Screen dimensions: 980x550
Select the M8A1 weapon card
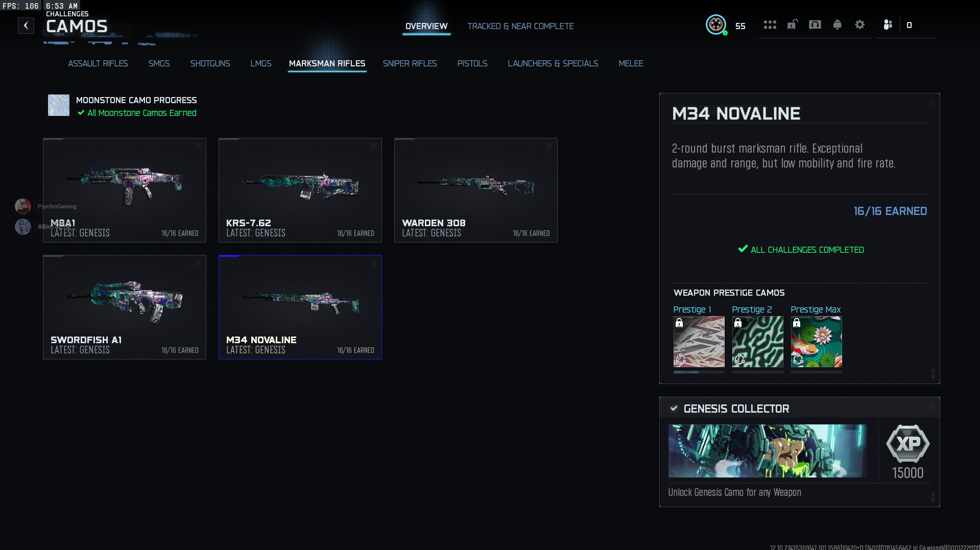[x=125, y=190]
